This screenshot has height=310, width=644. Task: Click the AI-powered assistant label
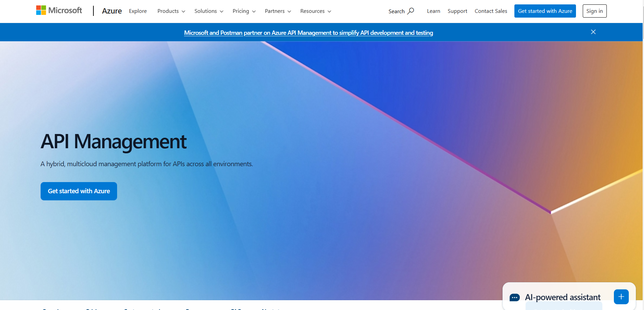tap(563, 297)
